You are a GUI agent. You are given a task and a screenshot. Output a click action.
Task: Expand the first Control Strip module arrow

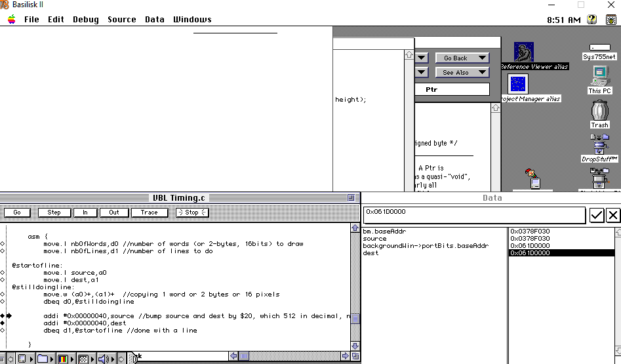pos(31,359)
